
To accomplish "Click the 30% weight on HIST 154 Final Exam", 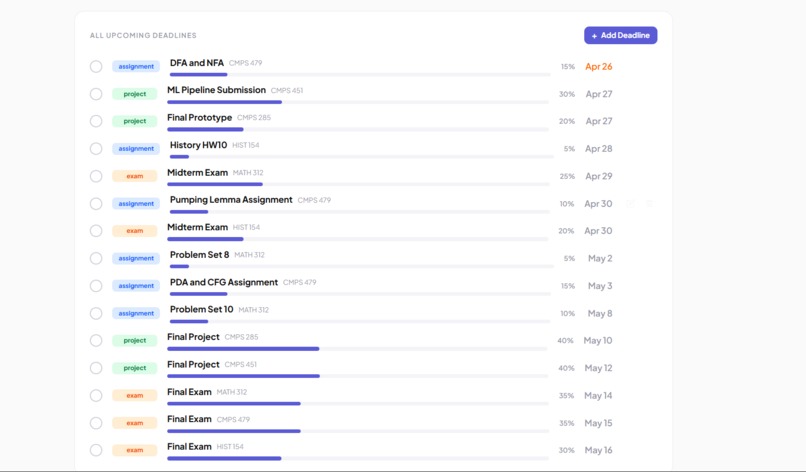I will [566, 450].
